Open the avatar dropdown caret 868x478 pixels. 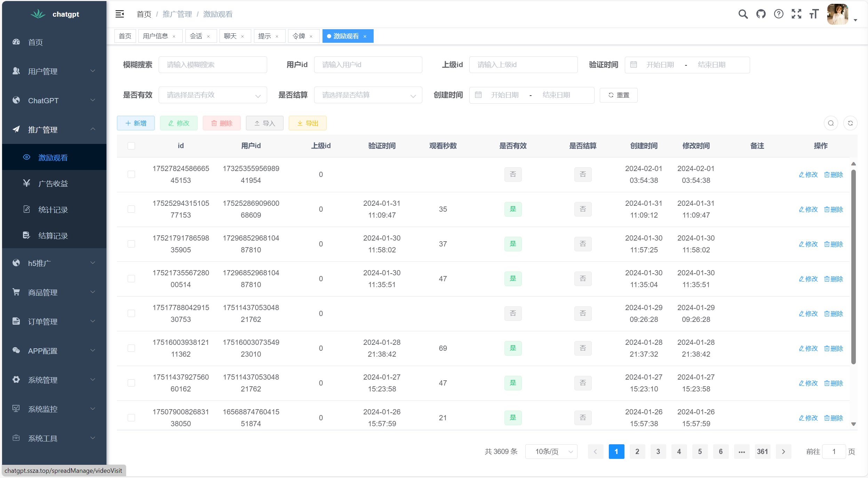coord(855,20)
